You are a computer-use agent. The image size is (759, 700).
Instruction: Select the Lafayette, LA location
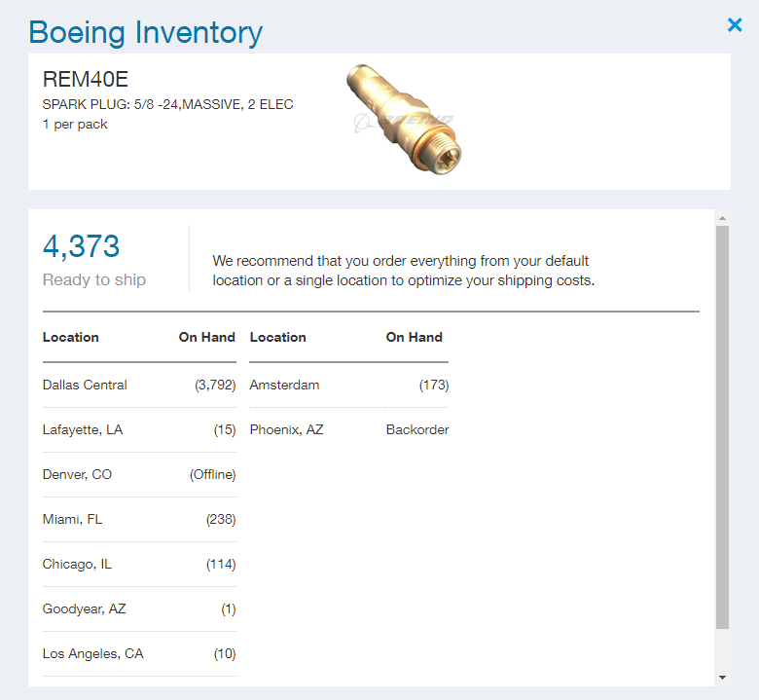(x=83, y=429)
